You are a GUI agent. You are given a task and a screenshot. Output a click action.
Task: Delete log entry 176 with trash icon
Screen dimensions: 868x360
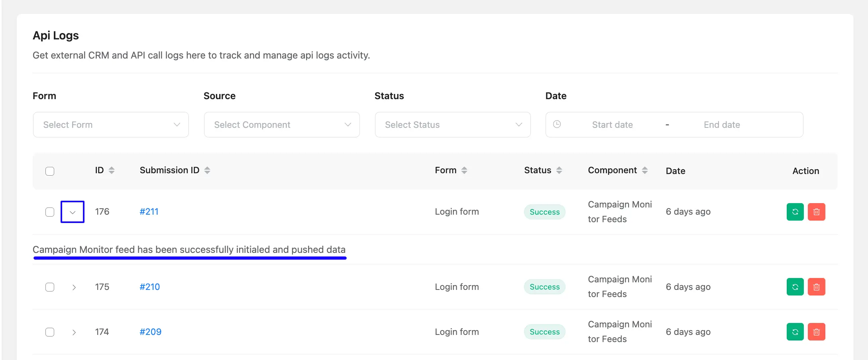coord(816,211)
